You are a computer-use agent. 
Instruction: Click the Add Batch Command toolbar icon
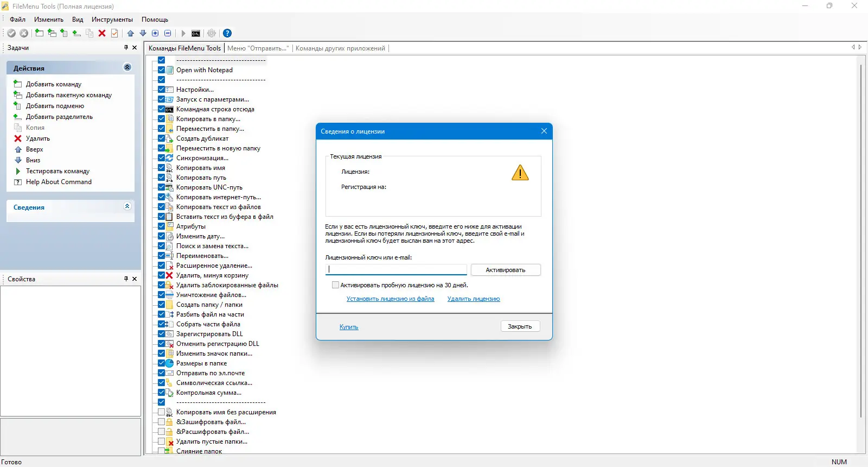52,33
